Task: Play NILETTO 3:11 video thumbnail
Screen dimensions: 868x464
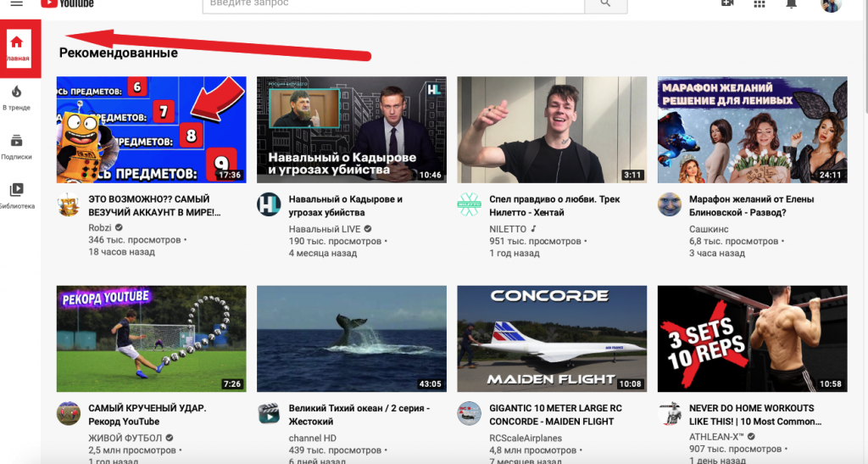Action: 552,130
